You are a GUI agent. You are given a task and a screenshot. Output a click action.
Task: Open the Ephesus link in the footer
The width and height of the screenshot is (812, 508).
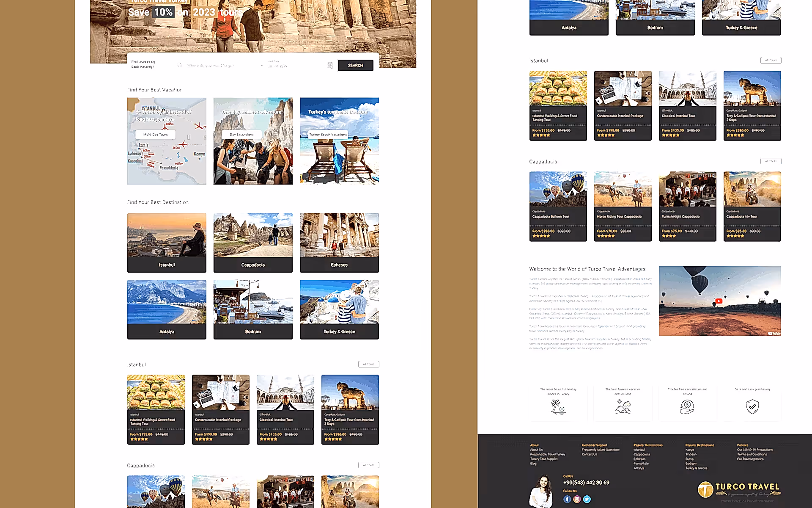[639, 459]
